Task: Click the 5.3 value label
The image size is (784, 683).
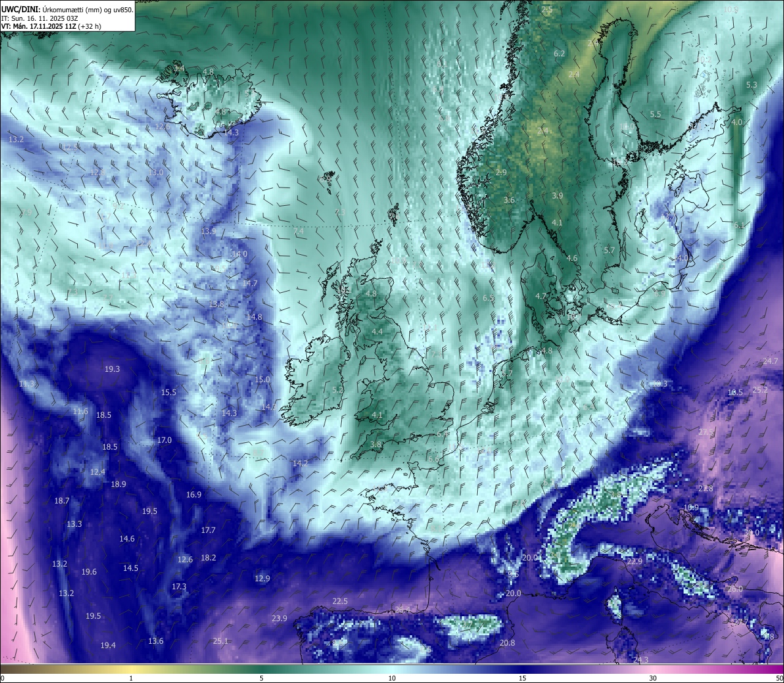Action: coord(752,85)
